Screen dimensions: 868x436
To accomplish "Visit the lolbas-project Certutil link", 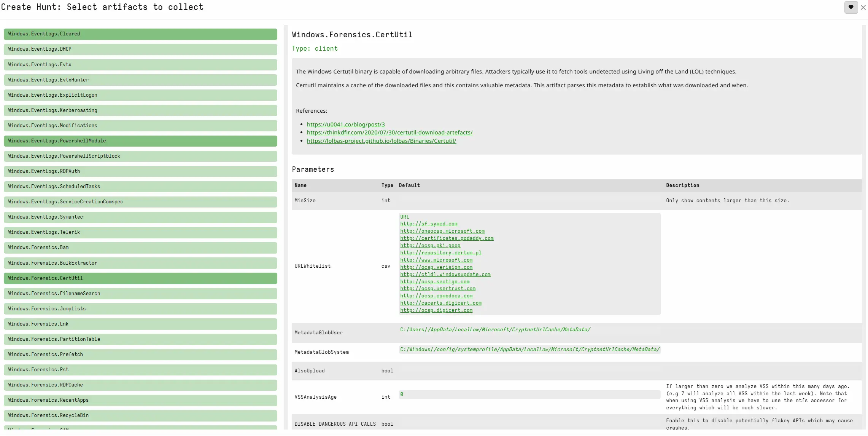I will tap(382, 141).
